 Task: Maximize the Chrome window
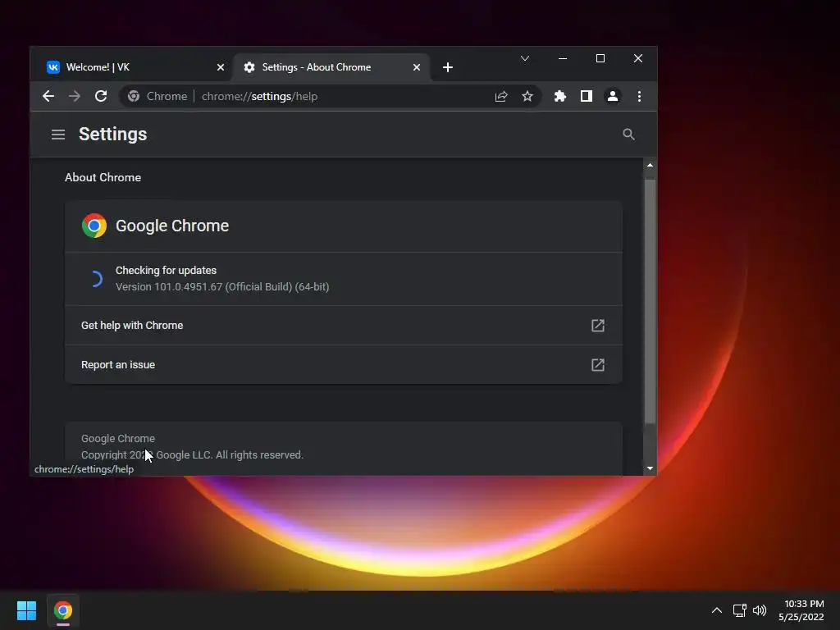tap(600, 58)
